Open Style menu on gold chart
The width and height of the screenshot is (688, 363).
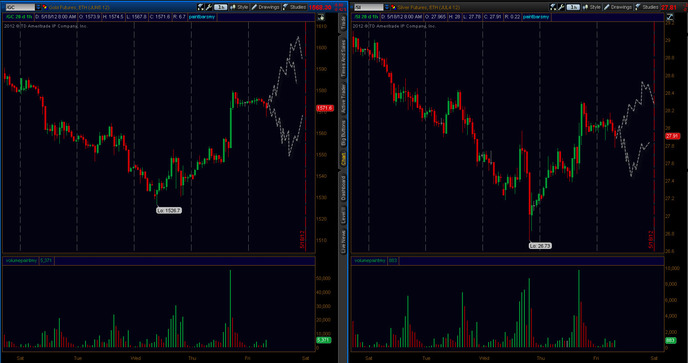239,7
